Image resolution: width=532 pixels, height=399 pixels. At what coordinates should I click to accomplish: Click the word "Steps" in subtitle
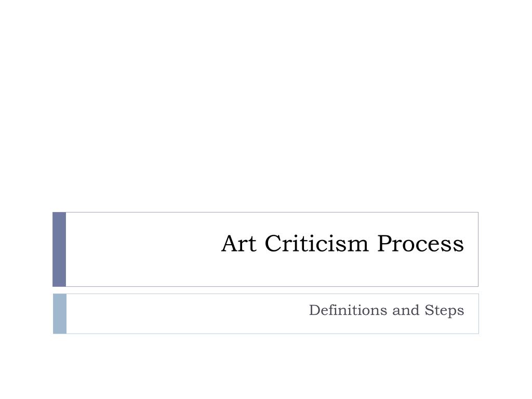(x=445, y=311)
